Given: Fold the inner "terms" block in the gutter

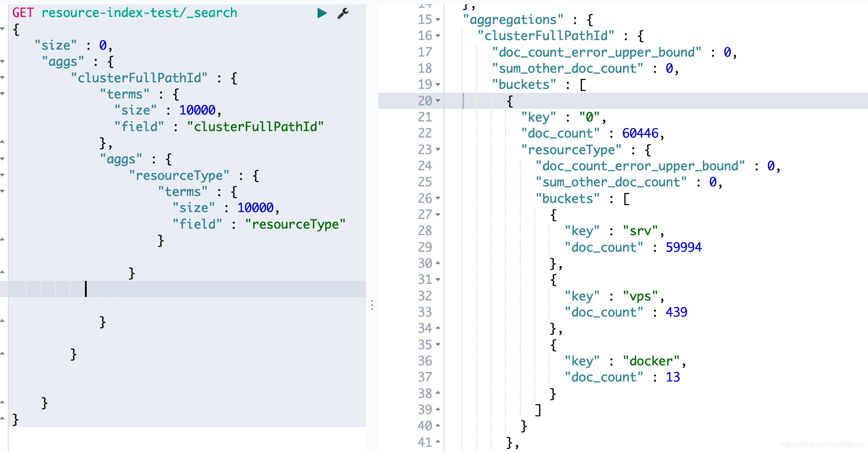Looking at the screenshot, I should pos(3,192).
